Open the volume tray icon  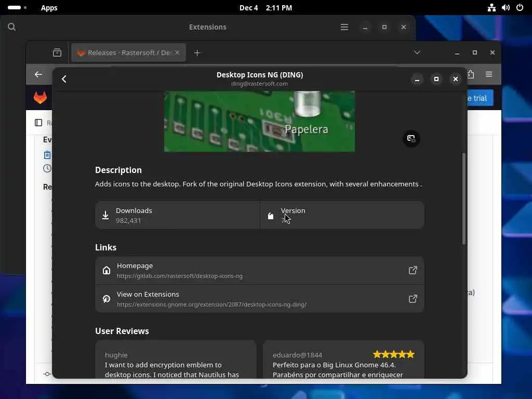pos(506,7)
